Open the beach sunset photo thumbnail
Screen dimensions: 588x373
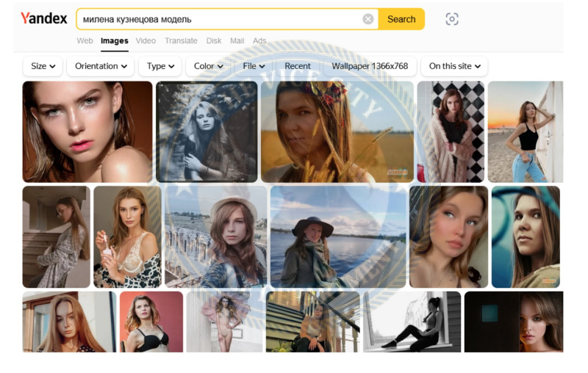pyautogui.click(x=525, y=132)
